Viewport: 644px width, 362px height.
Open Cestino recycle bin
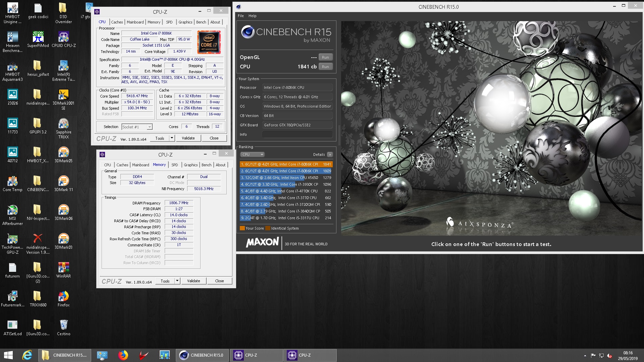point(63,328)
